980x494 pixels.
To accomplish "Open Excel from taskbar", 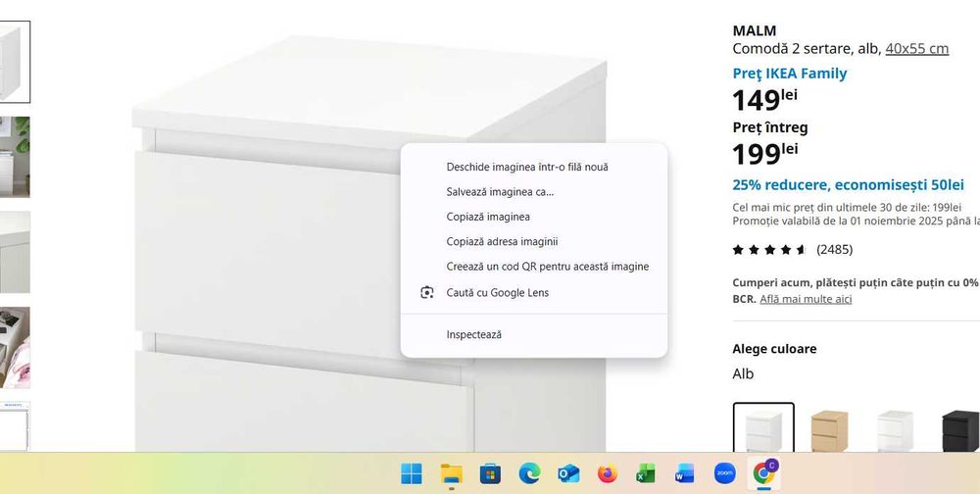I will click(x=646, y=473).
